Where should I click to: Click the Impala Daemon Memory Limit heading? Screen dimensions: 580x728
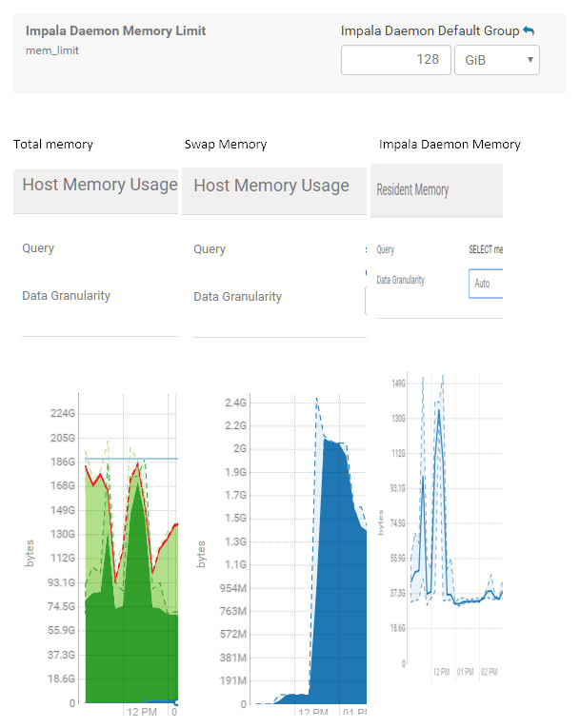(x=115, y=30)
